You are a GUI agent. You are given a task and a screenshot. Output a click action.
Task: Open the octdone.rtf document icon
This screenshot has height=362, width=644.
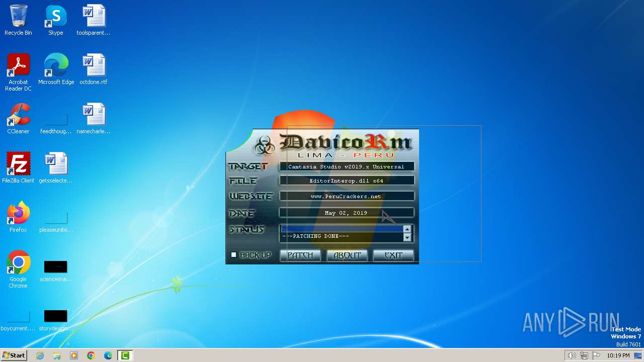(94, 69)
